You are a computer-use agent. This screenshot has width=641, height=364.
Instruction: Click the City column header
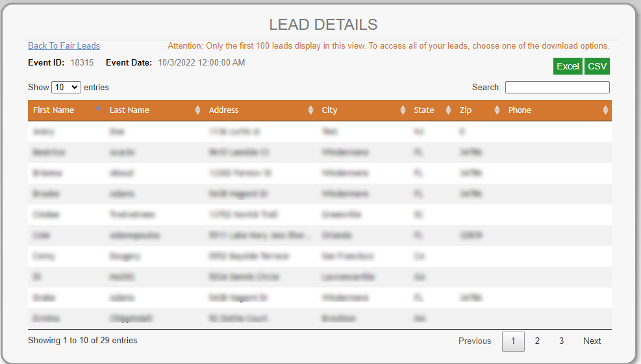click(x=362, y=110)
